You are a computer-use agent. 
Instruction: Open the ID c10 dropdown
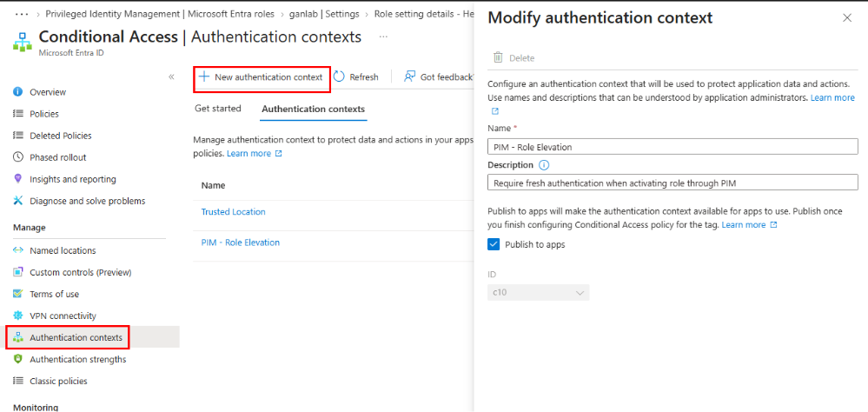(x=538, y=292)
